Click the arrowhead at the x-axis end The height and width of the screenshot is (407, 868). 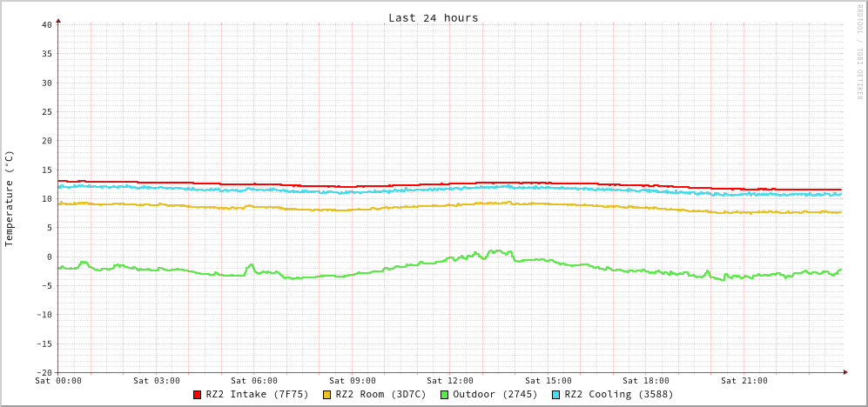[x=844, y=372]
